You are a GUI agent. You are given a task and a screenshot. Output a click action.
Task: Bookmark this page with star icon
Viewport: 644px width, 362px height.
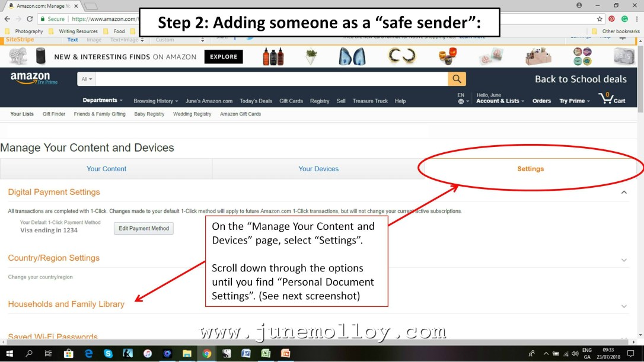[x=600, y=19]
